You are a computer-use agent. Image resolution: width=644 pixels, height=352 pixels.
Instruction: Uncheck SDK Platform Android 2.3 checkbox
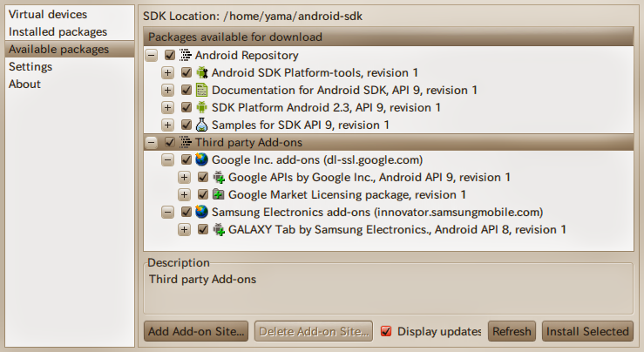click(x=186, y=107)
